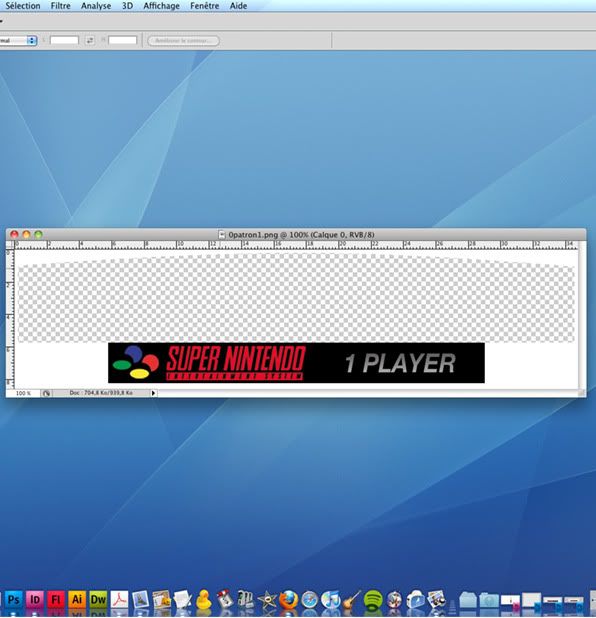596x618 pixels.
Task: Click the Améliorer le contour button
Action: 183,41
